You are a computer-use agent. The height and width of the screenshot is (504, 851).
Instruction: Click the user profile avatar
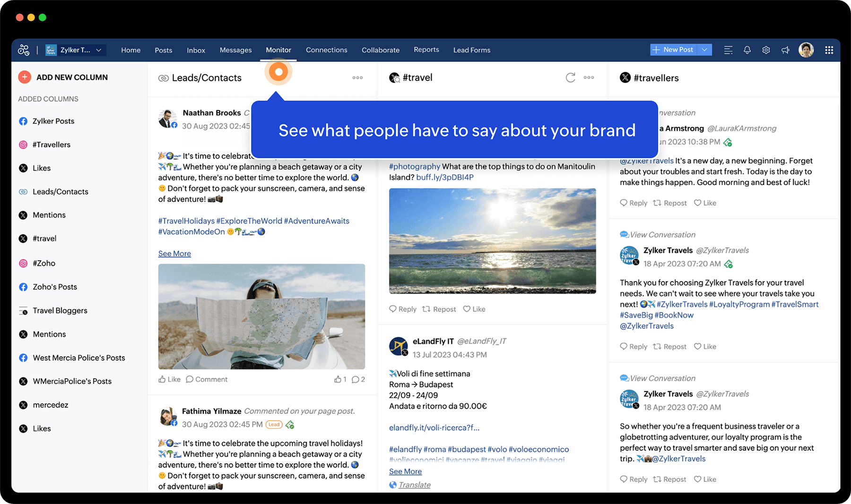pyautogui.click(x=806, y=50)
